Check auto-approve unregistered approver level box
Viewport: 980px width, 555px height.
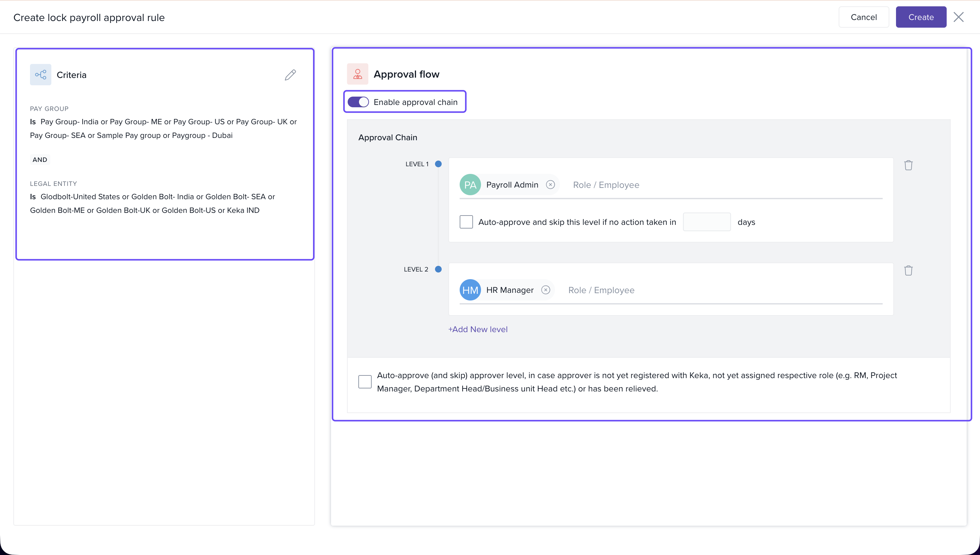[x=365, y=381]
